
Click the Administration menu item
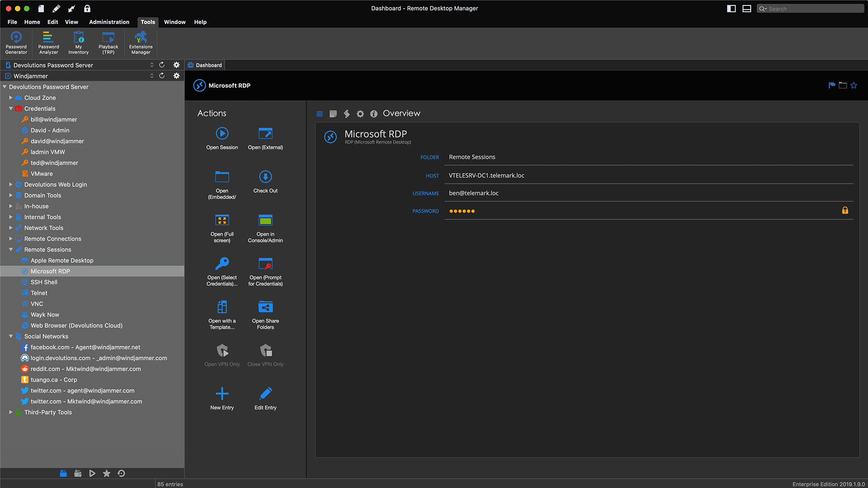pos(109,22)
